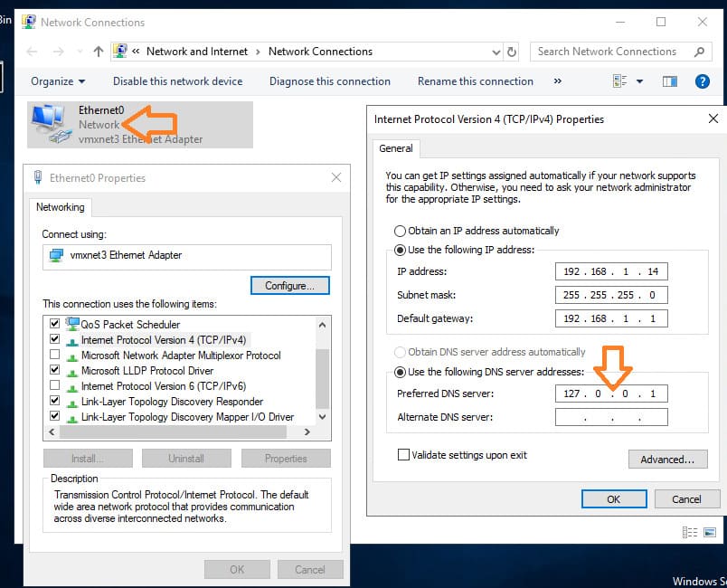Click the back navigation arrow
727x588 pixels.
pyautogui.click(x=32, y=52)
